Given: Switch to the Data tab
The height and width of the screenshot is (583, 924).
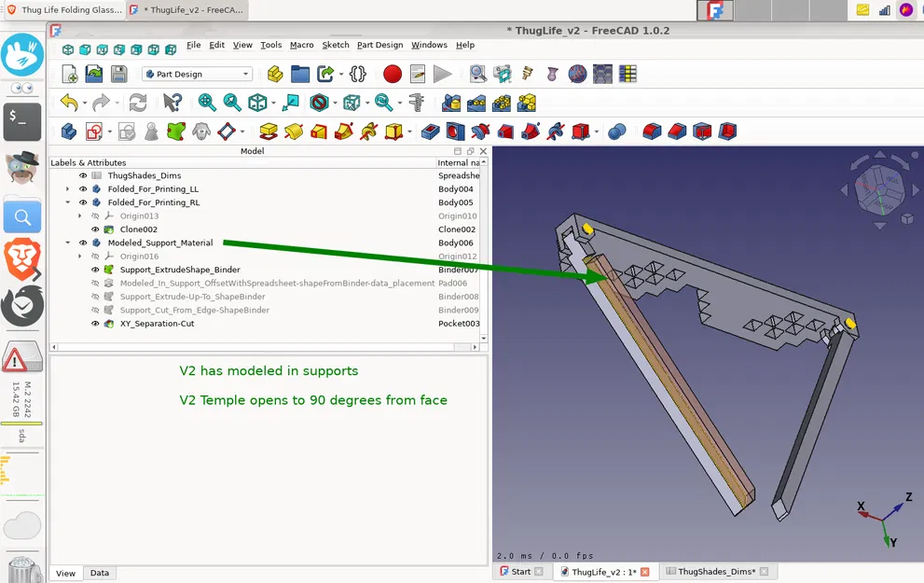Looking at the screenshot, I should 100,573.
